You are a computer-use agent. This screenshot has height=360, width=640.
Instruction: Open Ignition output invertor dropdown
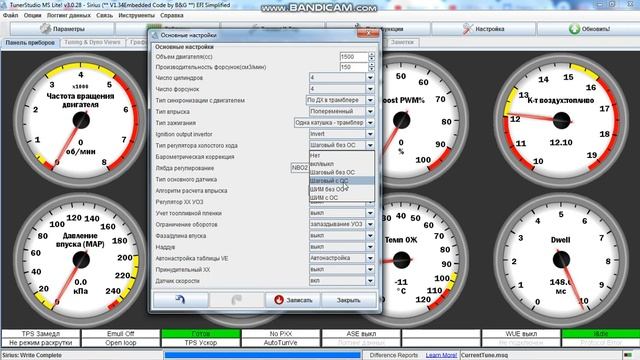(x=370, y=134)
